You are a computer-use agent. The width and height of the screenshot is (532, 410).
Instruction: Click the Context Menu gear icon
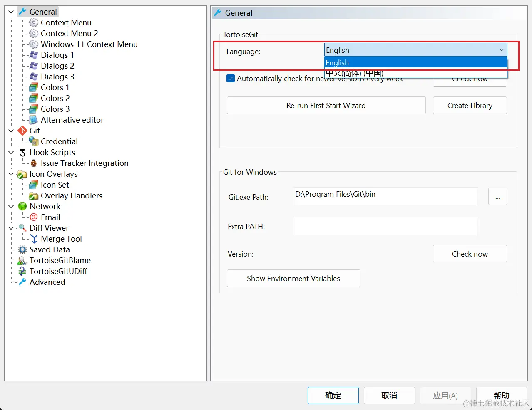[34, 22]
